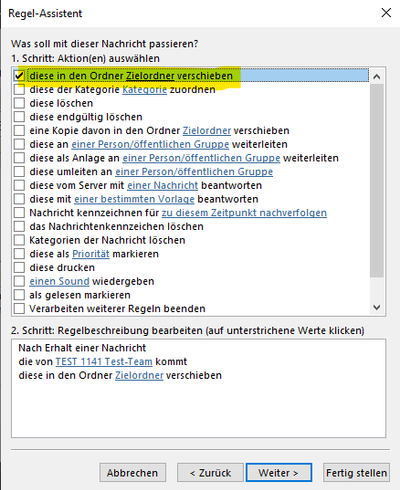Click the 'Fertig stellen' button
The height and width of the screenshot is (490, 400).
356,473
